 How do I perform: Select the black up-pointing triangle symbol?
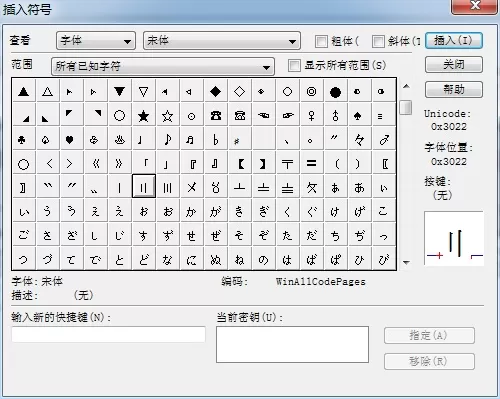pyautogui.click(x=24, y=91)
